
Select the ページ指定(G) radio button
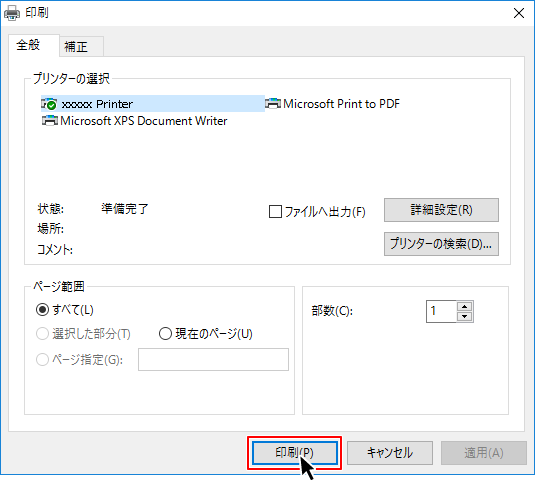coord(42,359)
